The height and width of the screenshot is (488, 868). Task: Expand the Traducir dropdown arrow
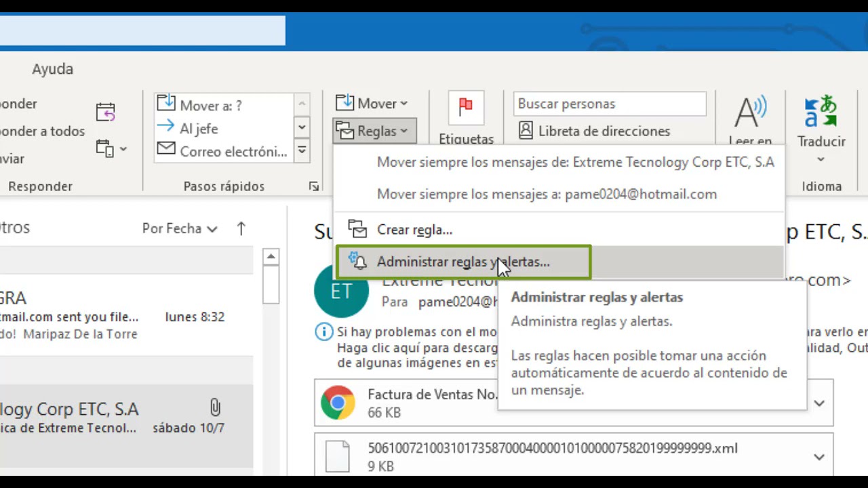(x=821, y=160)
